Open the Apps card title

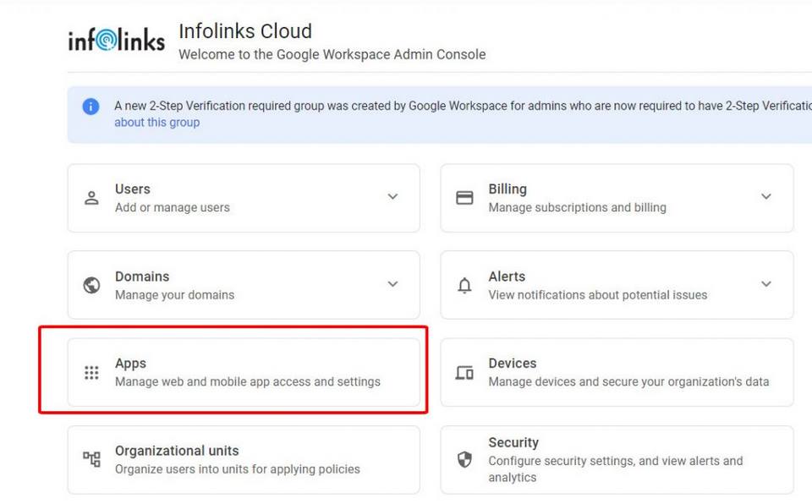tap(130, 364)
